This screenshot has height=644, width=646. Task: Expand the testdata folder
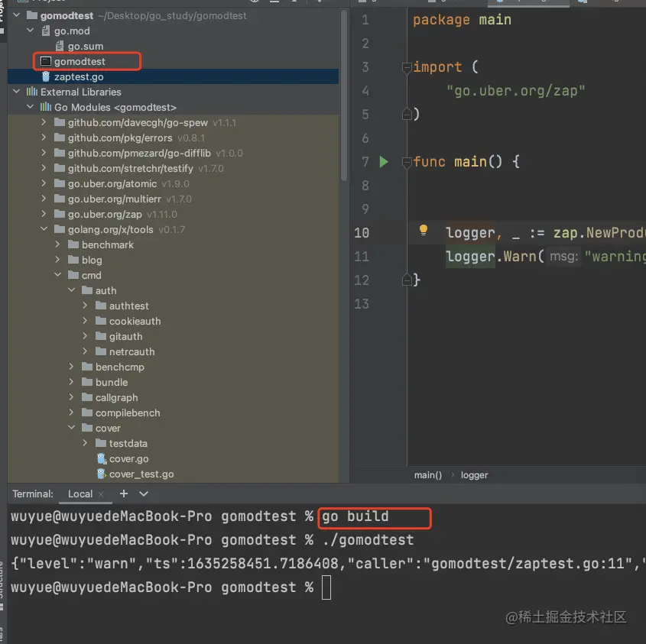pyautogui.click(x=85, y=442)
